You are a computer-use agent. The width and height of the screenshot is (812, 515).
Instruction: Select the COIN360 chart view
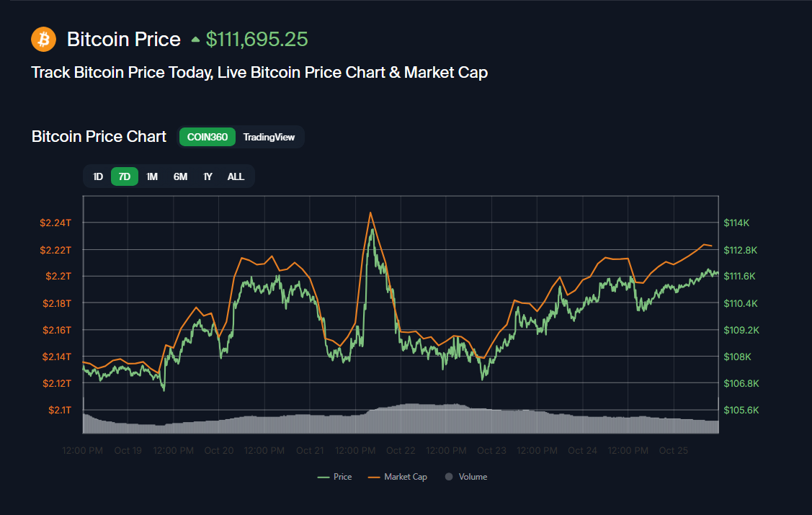pyautogui.click(x=207, y=137)
